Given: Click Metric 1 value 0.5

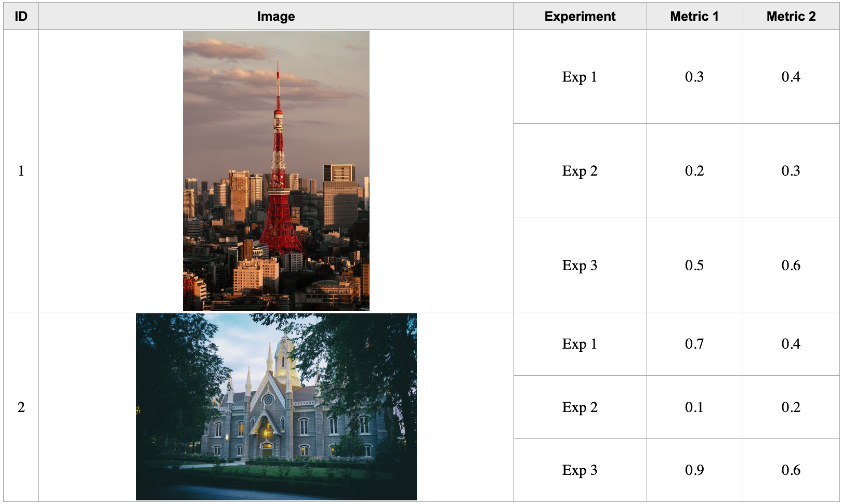Looking at the screenshot, I should tap(694, 265).
